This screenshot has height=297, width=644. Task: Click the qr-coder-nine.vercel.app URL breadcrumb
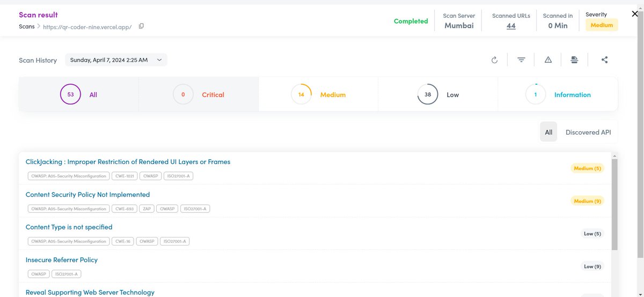click(x=87, y=26)
